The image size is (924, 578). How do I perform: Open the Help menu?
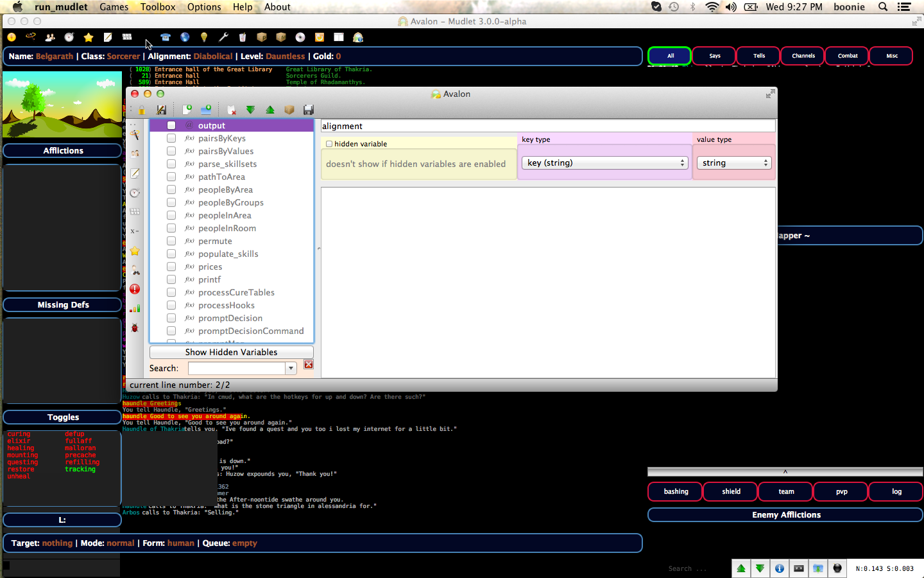[243, 7]
